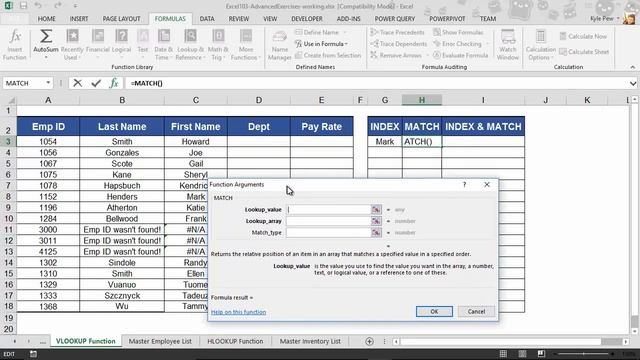This screenshot has width=640, height=360.
Task: Close the Function Arguments dialog
Action: pos(487,184)
